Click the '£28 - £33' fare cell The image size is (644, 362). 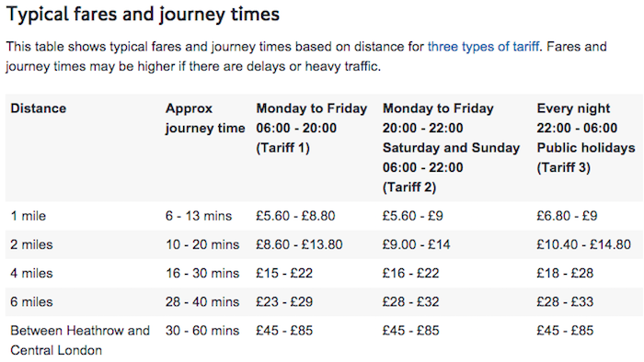pyautogui.click(x=565, y=301)
